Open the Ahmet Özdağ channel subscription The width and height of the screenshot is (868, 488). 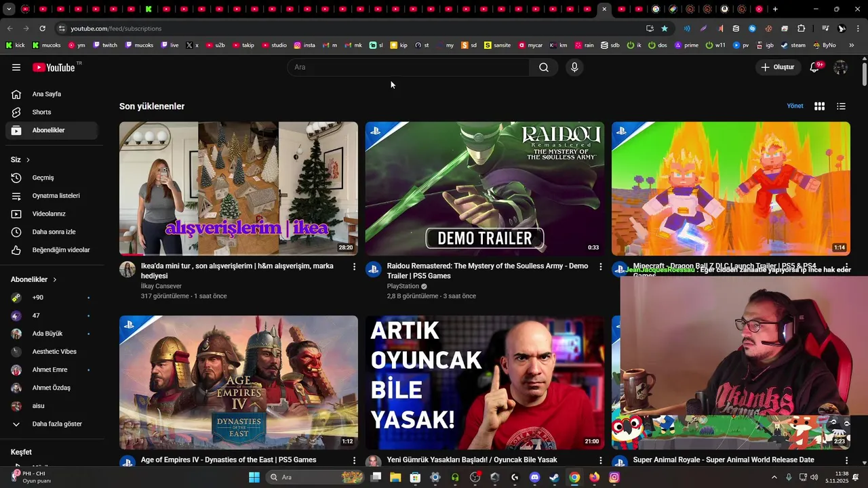(52, 388)
